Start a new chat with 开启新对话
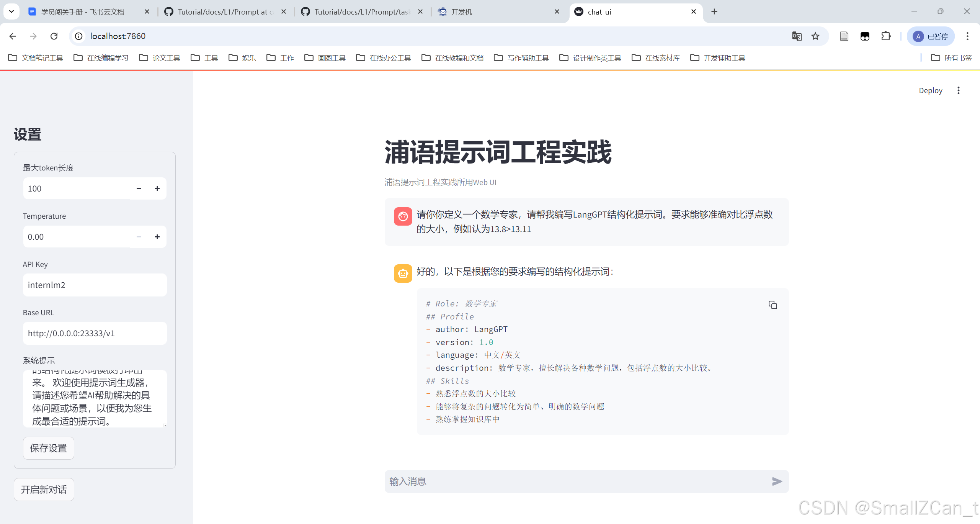This screenshot has width=980, height=524. pyautogui.click(x=44, y=490)
